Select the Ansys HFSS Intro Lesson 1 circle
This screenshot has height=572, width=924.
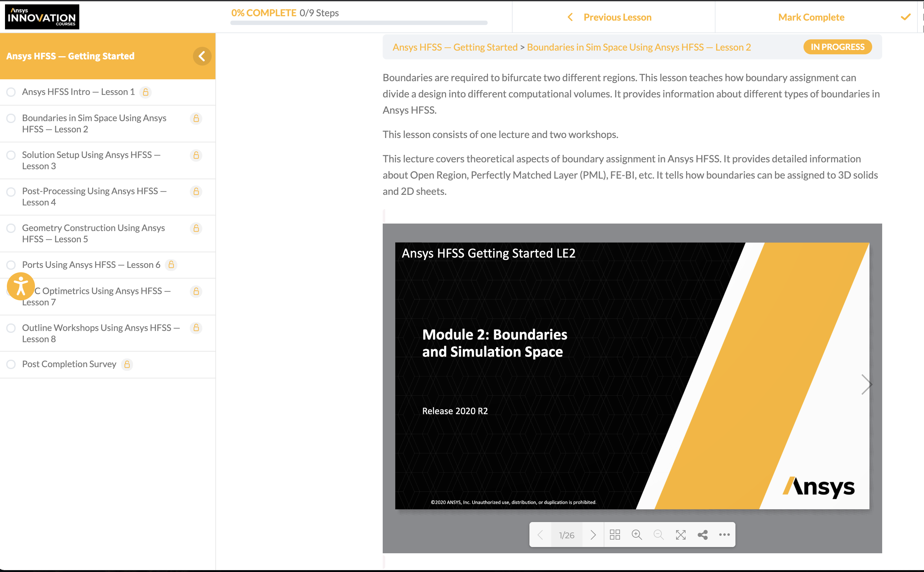[x=11, y=92]
